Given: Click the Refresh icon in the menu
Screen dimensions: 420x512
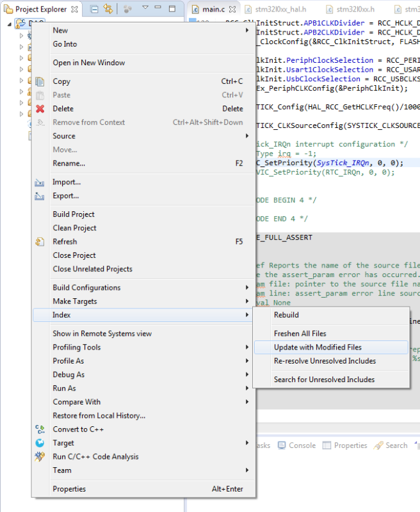Looking at the screenshot, I should [40, 242].
